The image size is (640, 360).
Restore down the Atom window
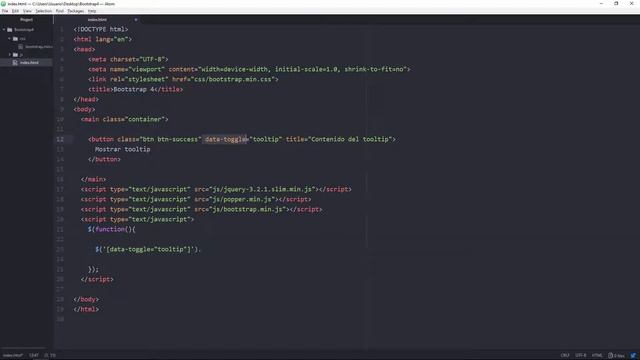(x=616, y=4)
